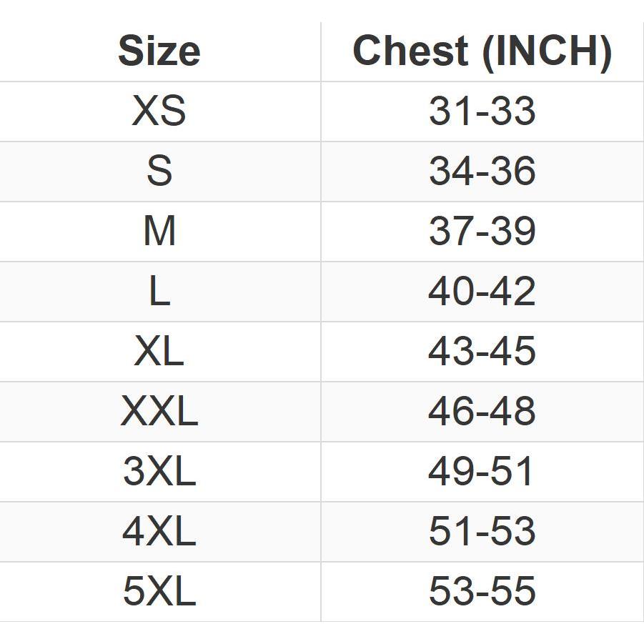The image size is (644, 644).
Task: Click the 46-48 chest measurement
Action: click(482, 412)
